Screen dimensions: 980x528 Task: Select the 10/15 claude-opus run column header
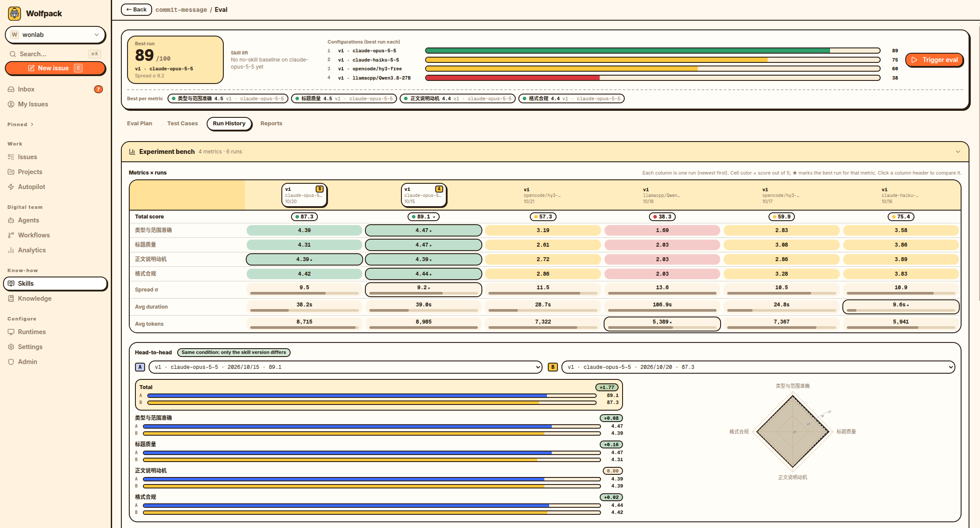click(424, 195)
